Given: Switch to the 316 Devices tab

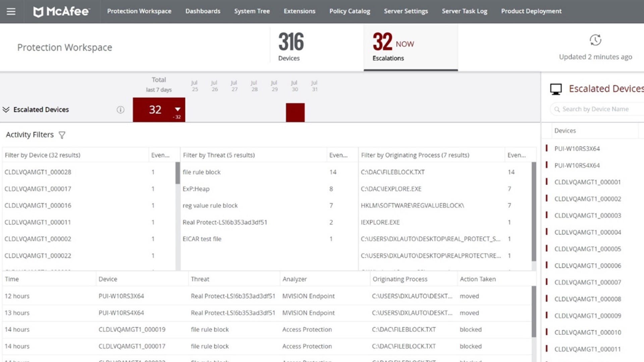Looking at the screenshot, I should (x=290, y=47).
